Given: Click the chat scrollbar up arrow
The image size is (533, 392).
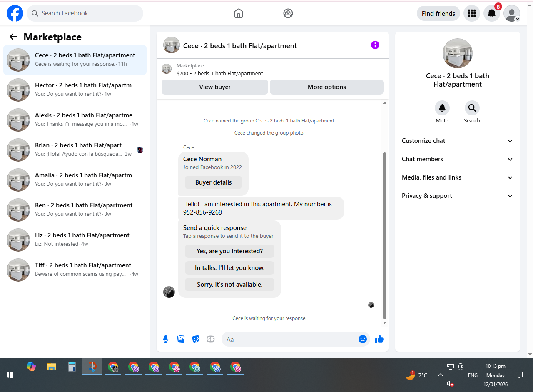Looking at the screenshot, I should [384, 102].
